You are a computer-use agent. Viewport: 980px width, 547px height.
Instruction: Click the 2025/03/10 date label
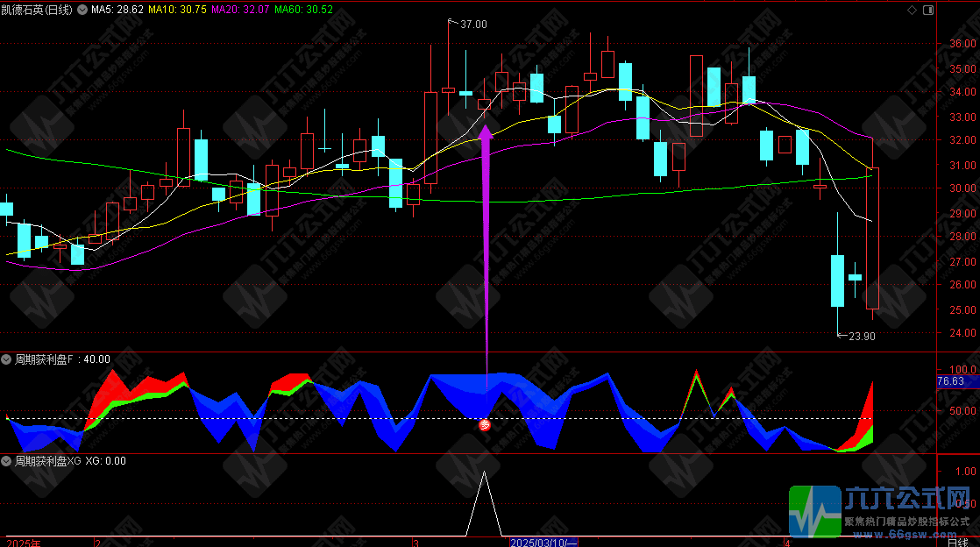pos(545,543)
